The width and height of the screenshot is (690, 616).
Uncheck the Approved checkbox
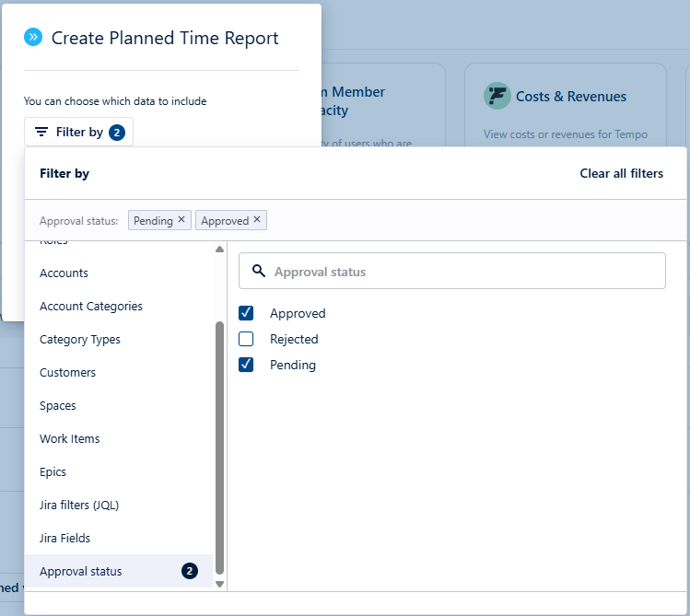click(246, 313)
